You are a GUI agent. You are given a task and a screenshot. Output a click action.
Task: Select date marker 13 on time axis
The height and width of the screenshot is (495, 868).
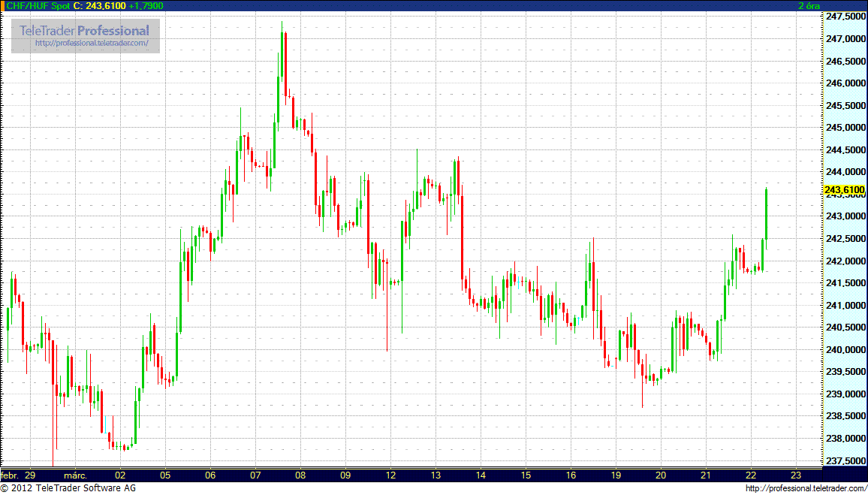point(436,475)
